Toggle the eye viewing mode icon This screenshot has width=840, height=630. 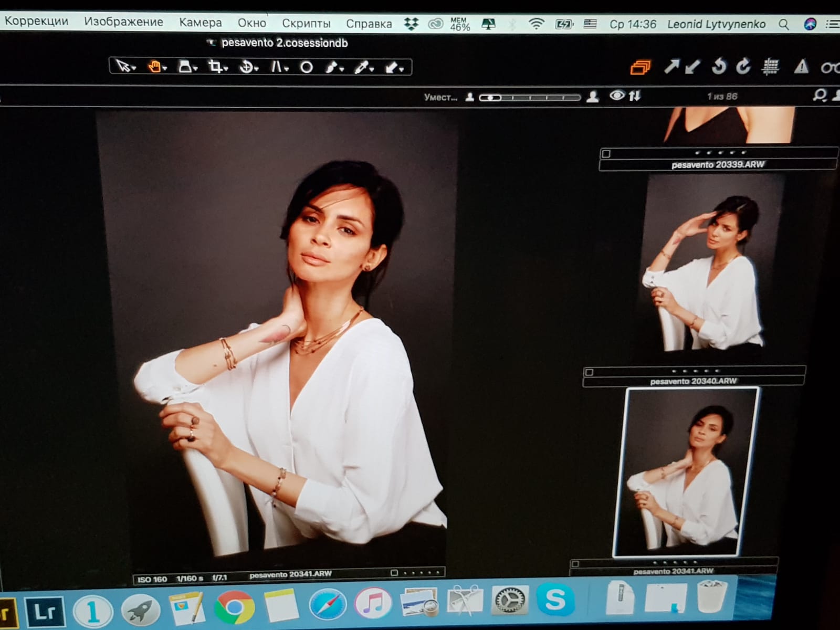coord(617,95)
